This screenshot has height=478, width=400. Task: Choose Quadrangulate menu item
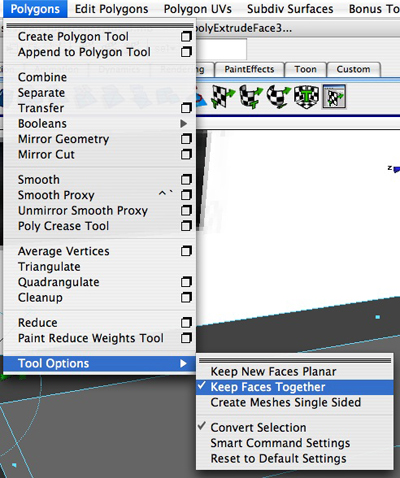[x=59, y=282]
